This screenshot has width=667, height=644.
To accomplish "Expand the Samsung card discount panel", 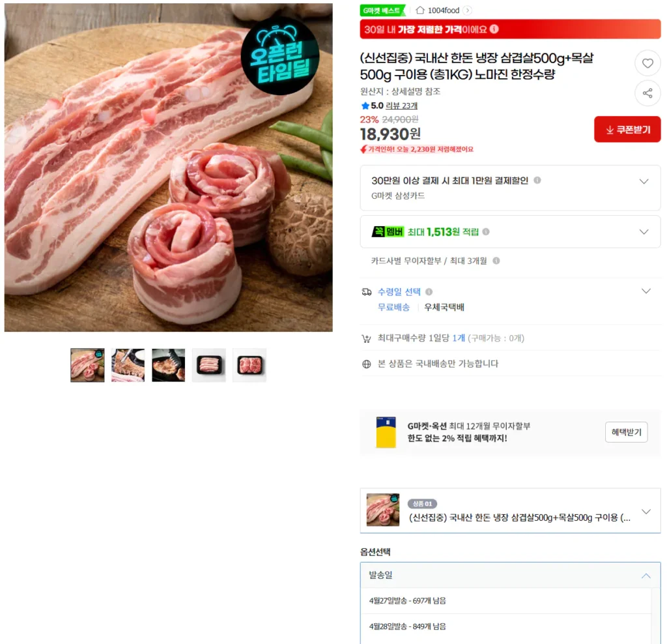I will pos(644,181).
